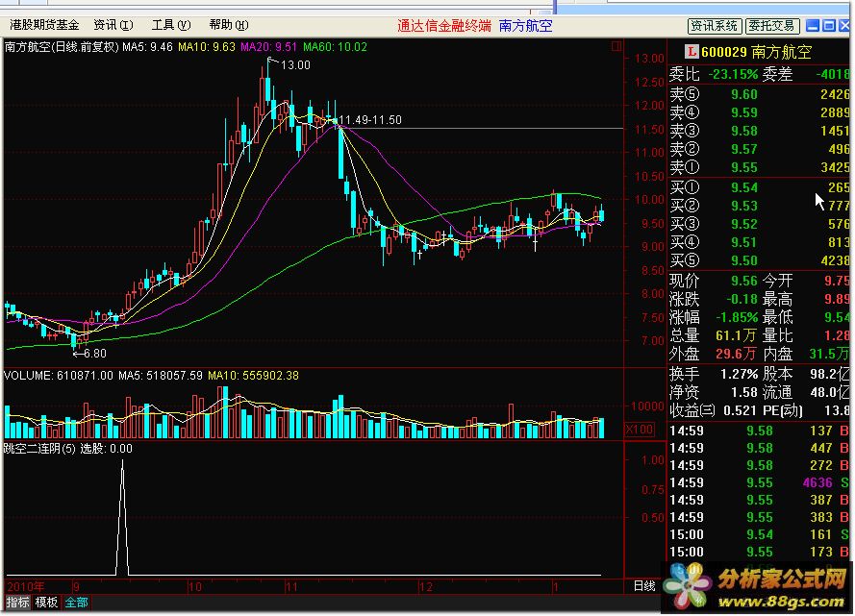Viewport: 855px width, 616px height.
Task: Click the 委比 -23.15% value
Action: pos(733,74)
